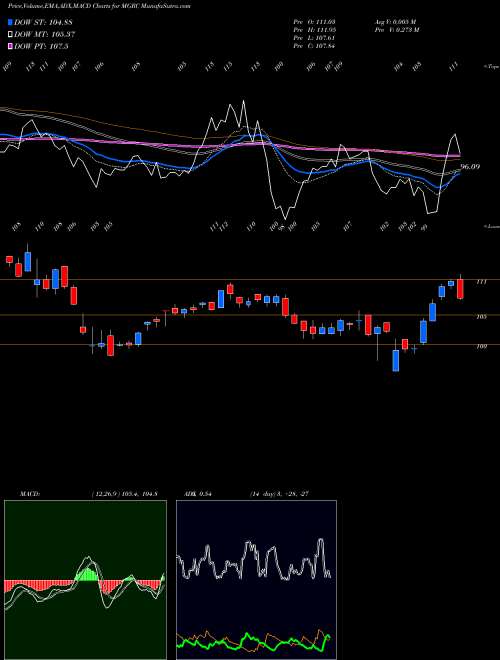Click the last red candlestick near 111
500x660 pixels.
(460, 288)
